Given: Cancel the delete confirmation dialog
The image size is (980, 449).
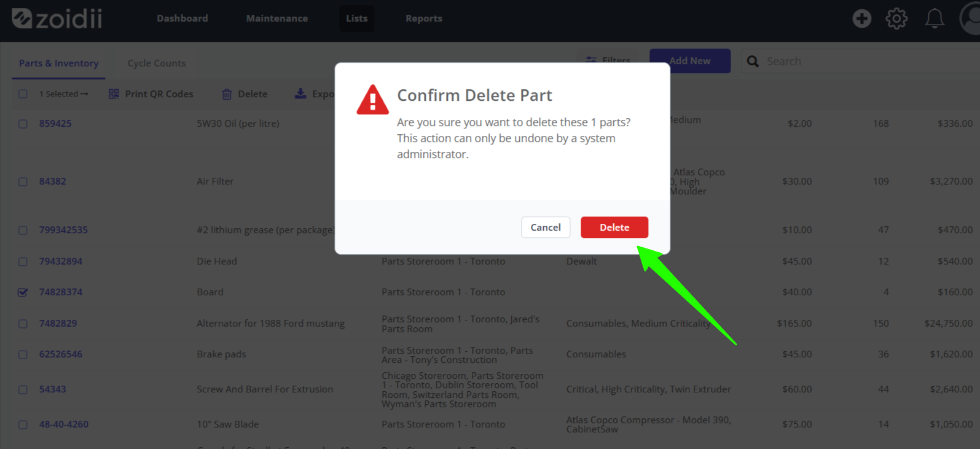Looking at the screenshot, I should 546,228.
